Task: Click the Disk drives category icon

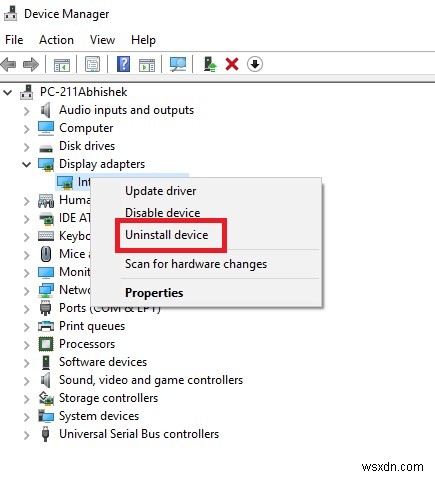Action: click(x=46, y=148)
